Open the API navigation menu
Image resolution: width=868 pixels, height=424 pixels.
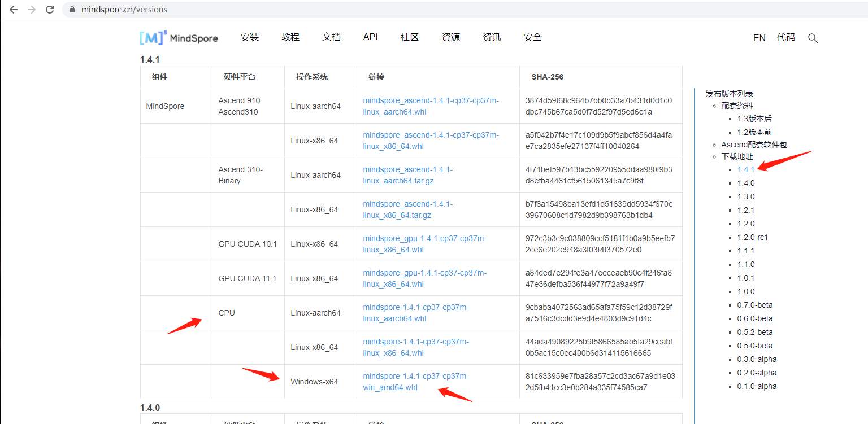click(370, 37)
